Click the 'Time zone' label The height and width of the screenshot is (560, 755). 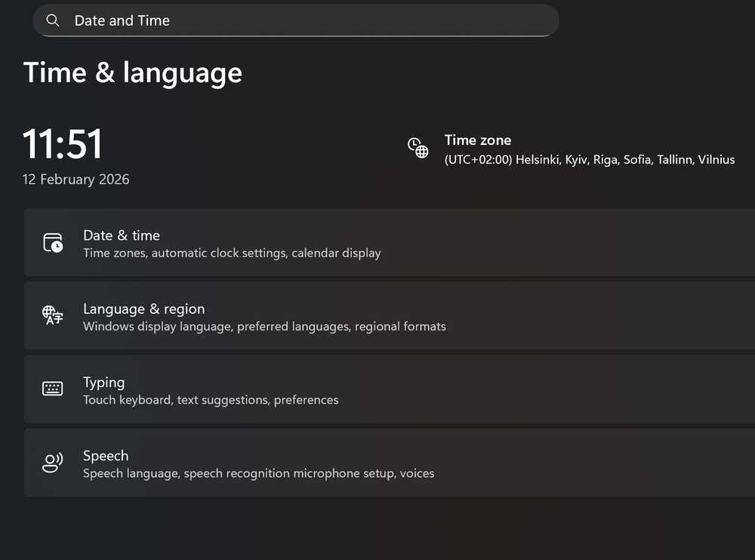[478, 140]
